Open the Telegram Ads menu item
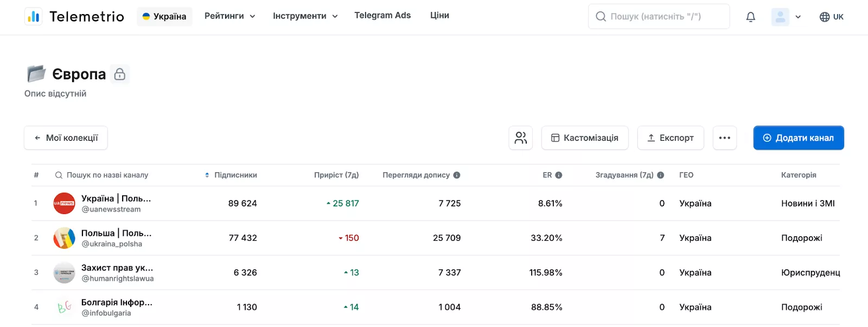 click(382, 15)
